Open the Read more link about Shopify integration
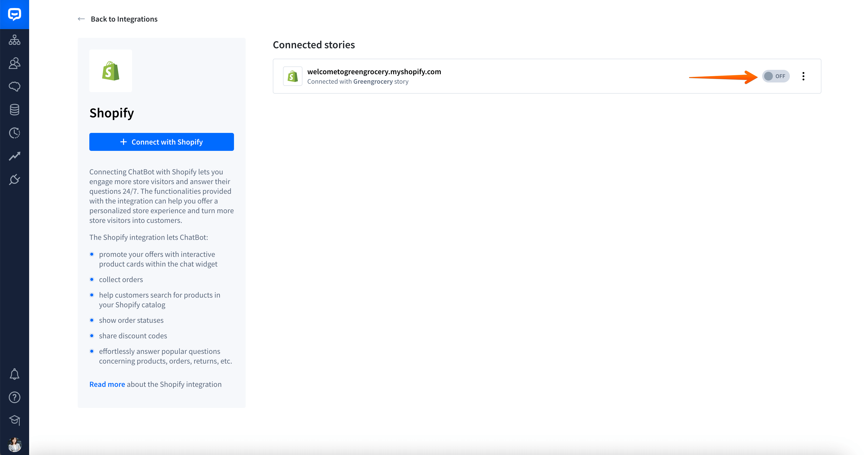Viewport: 868px width, 455px height. click(107, 384)
